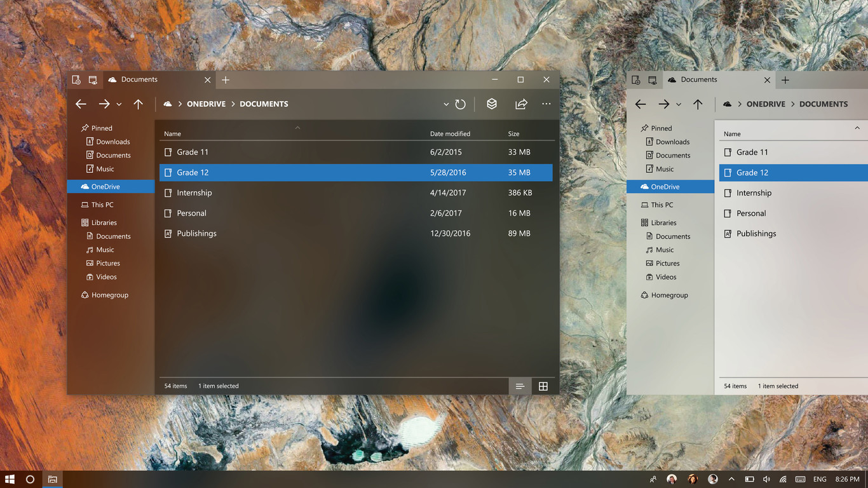
Task: Open Cortana search circle on taskbar
Action: tap(30, 479)
